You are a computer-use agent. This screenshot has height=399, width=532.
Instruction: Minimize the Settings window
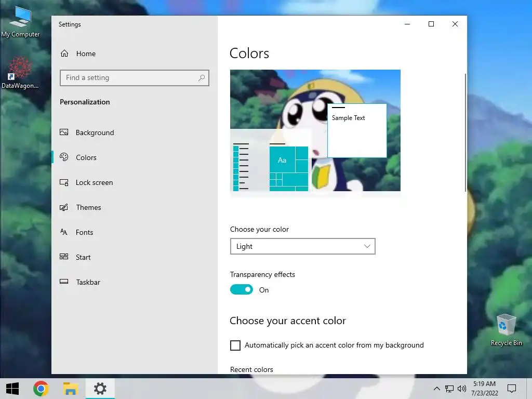(407, 24)
